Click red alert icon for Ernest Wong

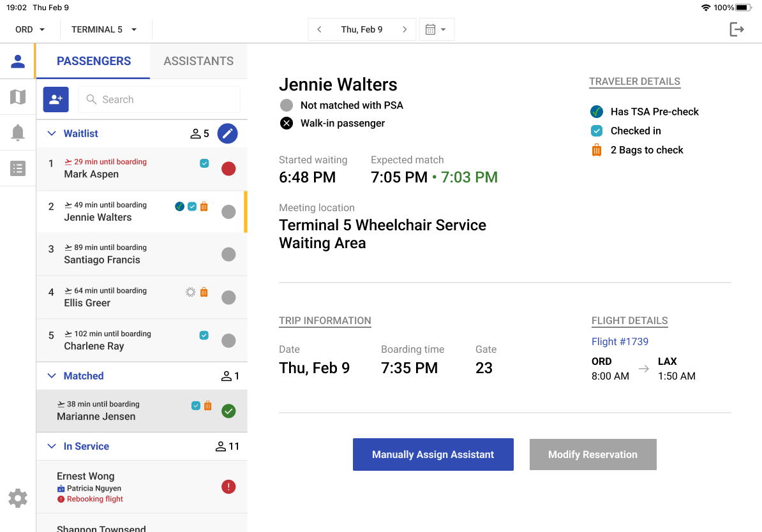point(228,486)
